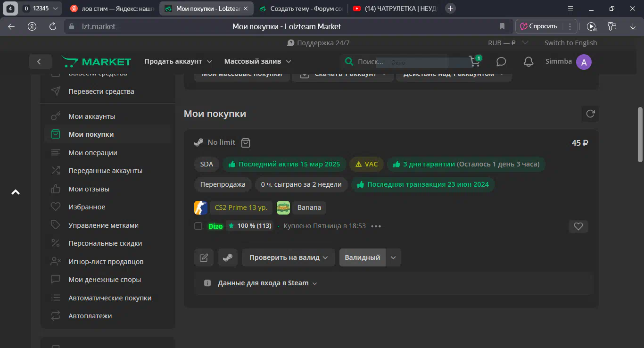
Task: Open the shopping cart icon
Action: (474, 61)
